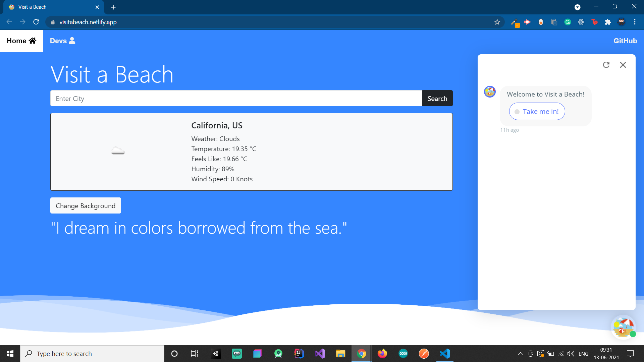
Task: Open the Chrome Extensions puzzle icon
Action: 608,22
